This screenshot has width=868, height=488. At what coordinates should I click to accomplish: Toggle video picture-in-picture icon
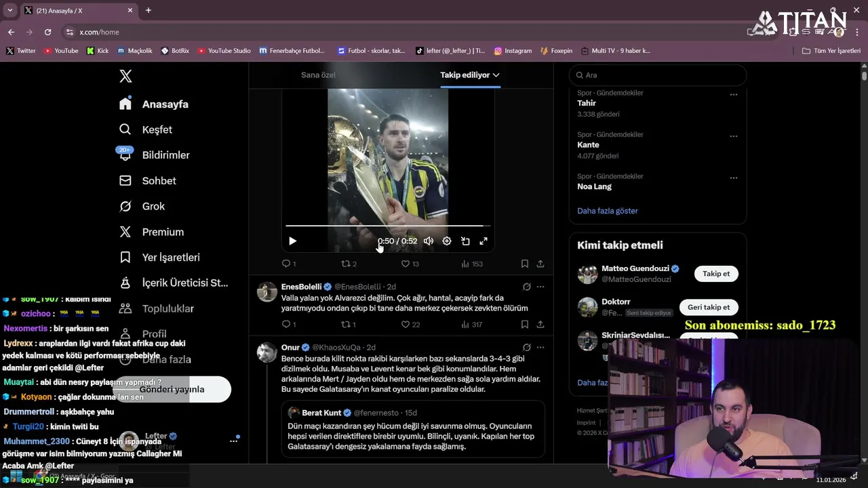465,241
